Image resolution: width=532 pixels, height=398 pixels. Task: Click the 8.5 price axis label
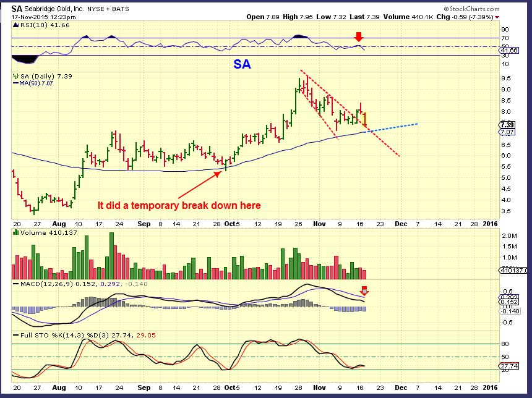tap(506, 100)
